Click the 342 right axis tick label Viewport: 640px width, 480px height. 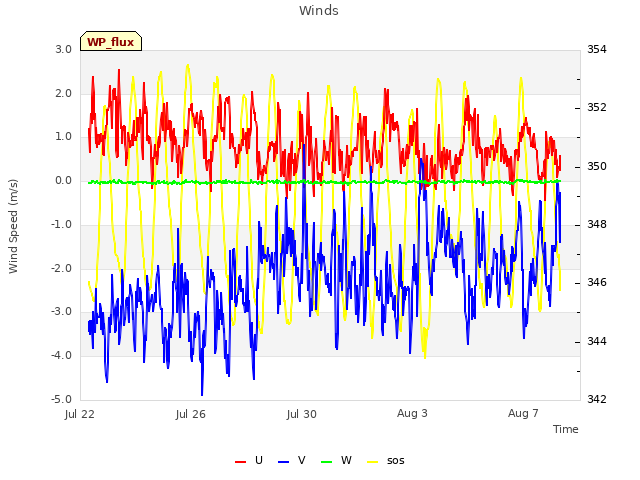point(597,399)
